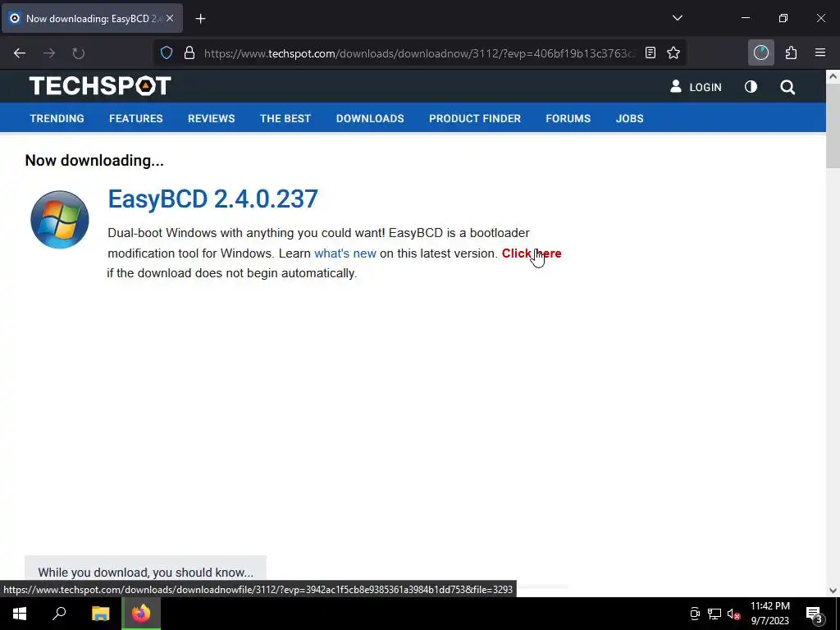Reload the current page
This screenshot has height=630, width=840.
pyautogui.click(x=78, y=53)
